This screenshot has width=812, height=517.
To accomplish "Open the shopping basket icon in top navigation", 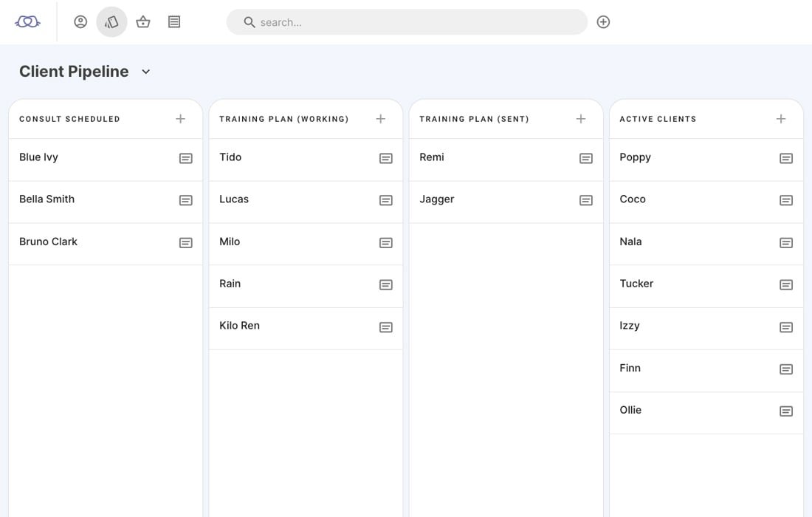I will 143,21.
